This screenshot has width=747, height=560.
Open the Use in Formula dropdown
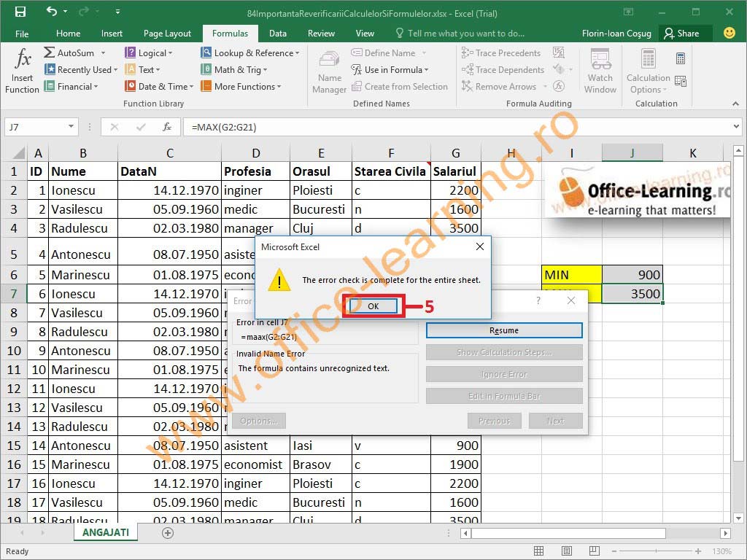pyautogui.click(x=390, y=69)
